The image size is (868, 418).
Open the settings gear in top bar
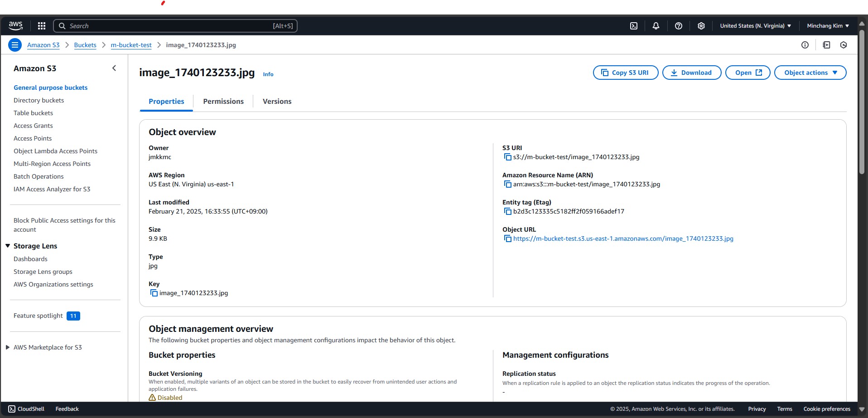click(x=701, y=26)
